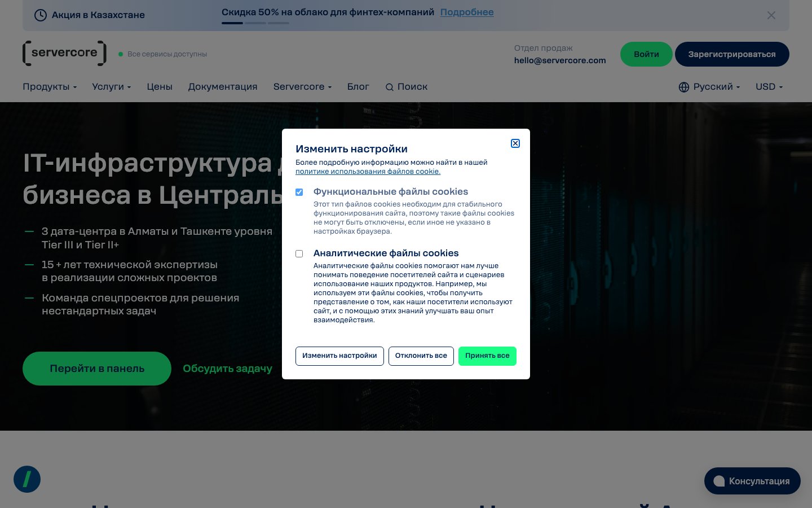
Task: Toggle the Функциональные файлы cookies checkbox
Action: point(299,192)
